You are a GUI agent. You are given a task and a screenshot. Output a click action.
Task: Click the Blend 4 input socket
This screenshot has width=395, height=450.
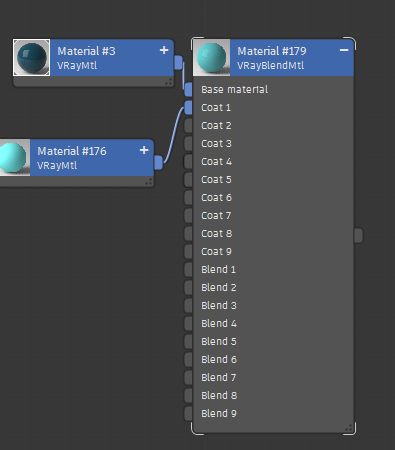coord(188,324)
